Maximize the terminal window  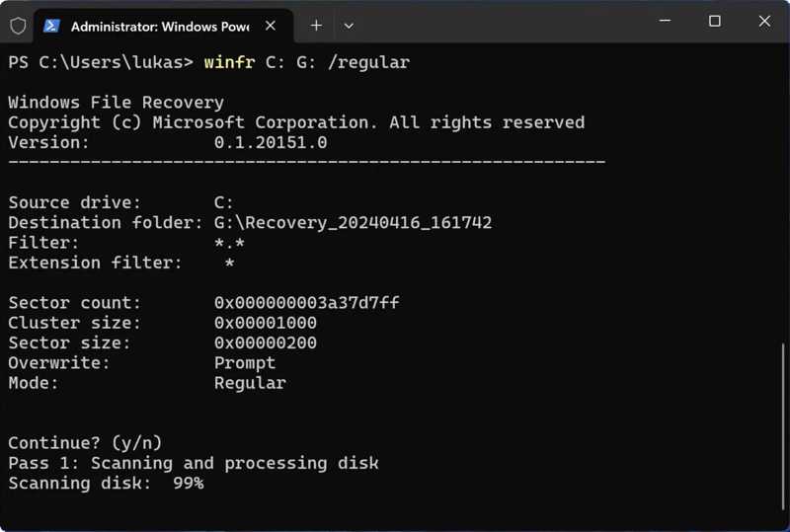pos(715,22)
